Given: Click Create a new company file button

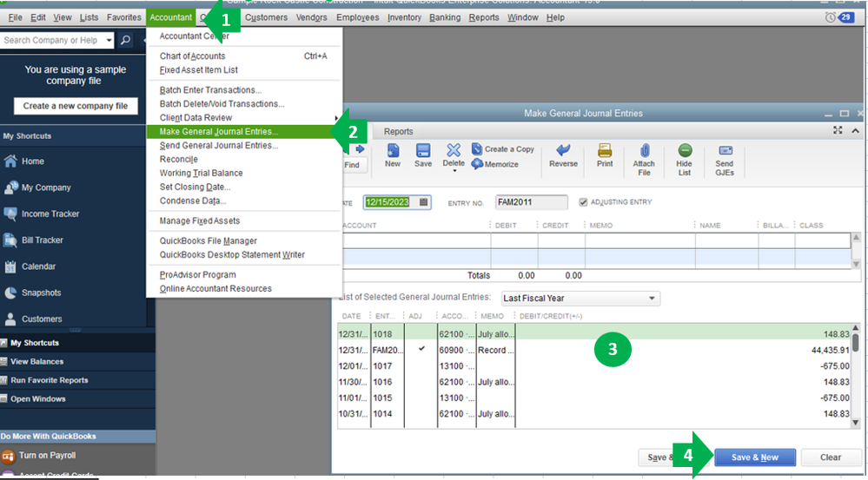Looking at the screenshot, I should (76, 106).
